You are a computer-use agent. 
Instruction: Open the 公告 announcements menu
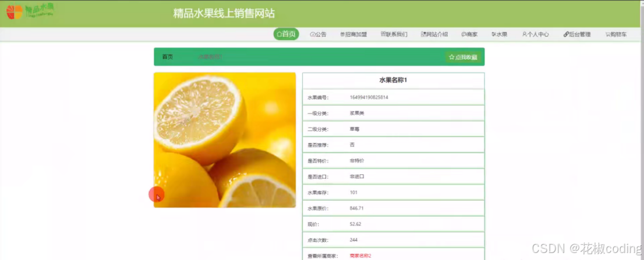point(319,34)
